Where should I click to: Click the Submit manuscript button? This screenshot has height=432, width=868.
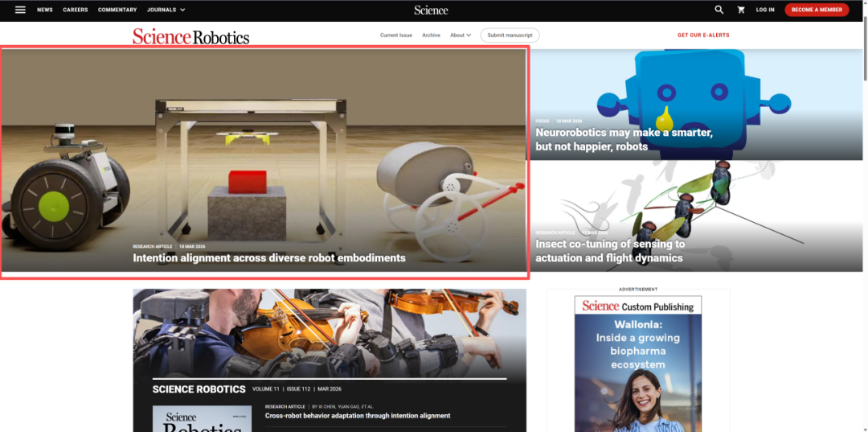[510, 35]
